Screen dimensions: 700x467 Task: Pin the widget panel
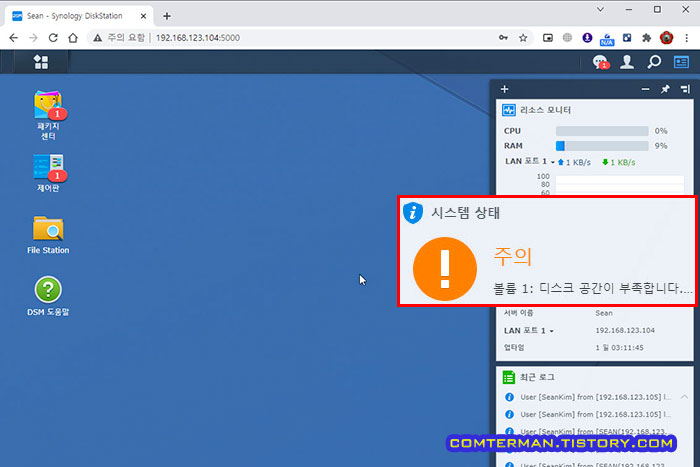tap(665, 89)
